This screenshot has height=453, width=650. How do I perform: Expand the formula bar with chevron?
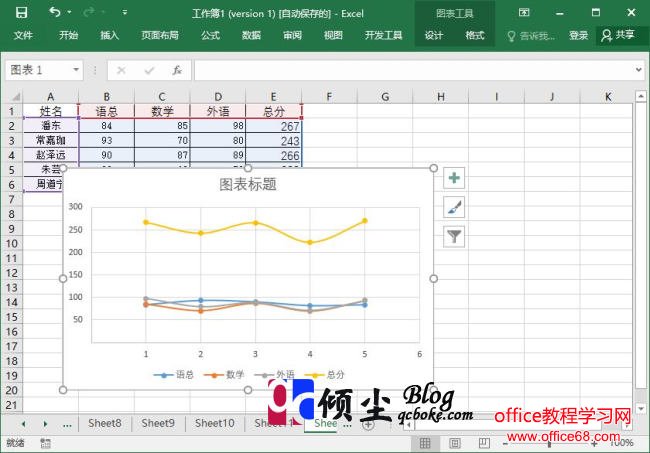point(639,70)
